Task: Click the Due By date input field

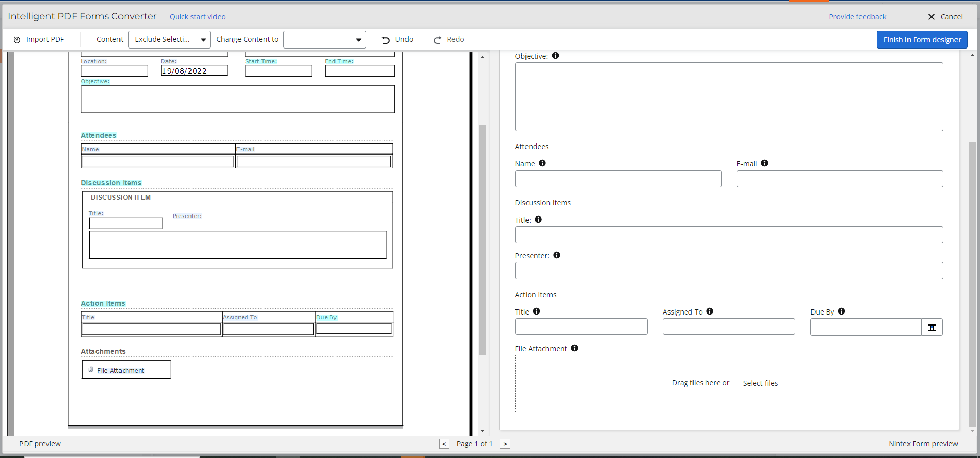Action: (x=866, y=327)
